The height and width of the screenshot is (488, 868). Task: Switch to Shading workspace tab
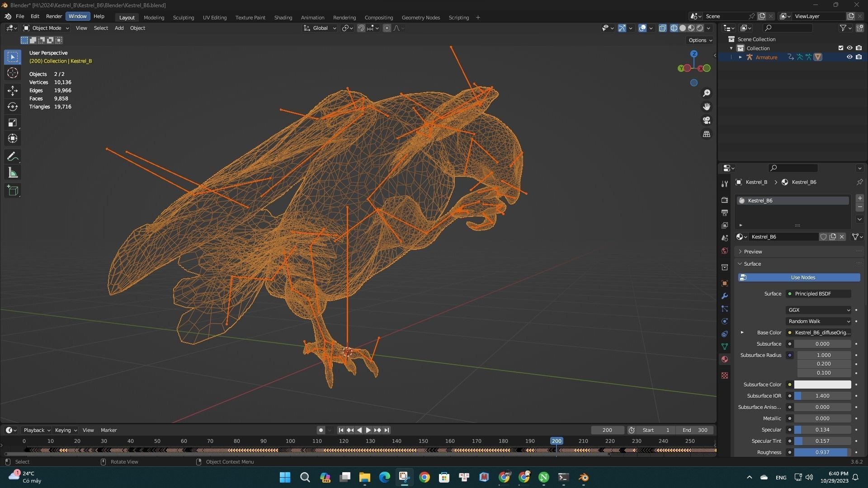[x=283, y=18]
